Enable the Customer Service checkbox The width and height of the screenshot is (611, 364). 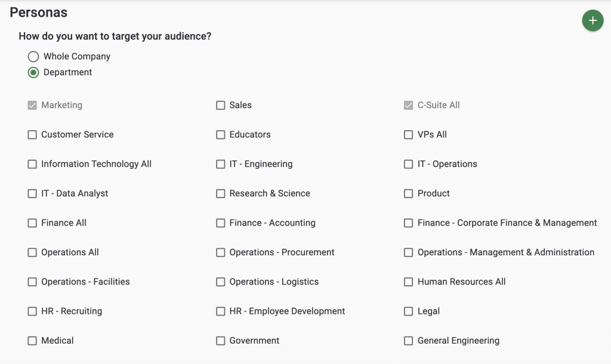(32, 135)
